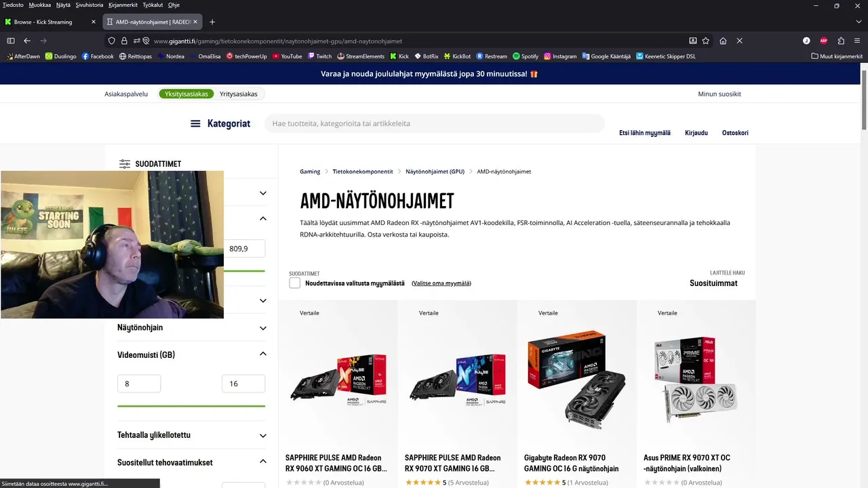Click the product search field
Image resolution: width=868 pixels, height=488 pixels.
click(x=434, y=123)
